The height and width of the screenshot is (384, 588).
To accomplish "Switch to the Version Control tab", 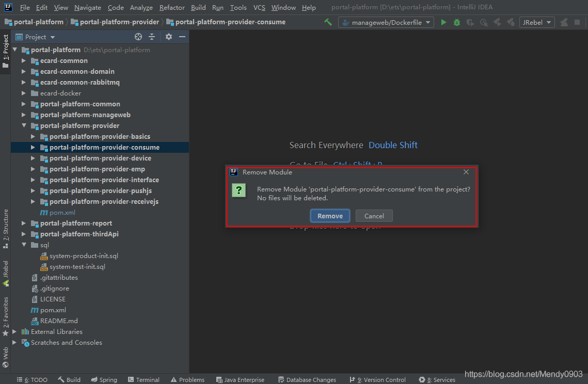I will [x=378, y=379].
